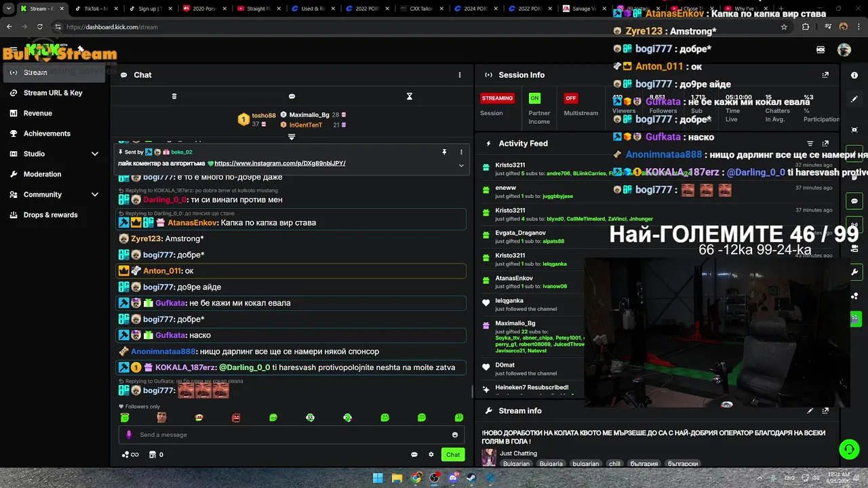The height and width of the screenshot is (488, 868).
Task: Open chat settings gear icon
Action: [x=431, y=455]
